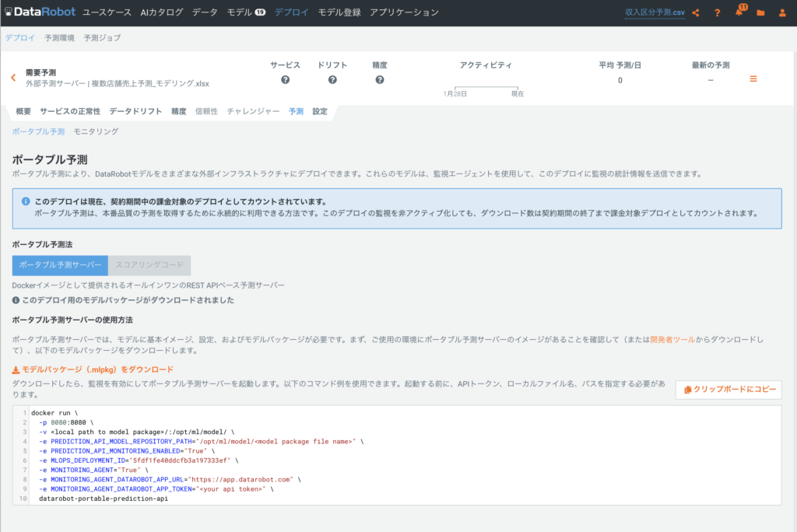Open ユースケース in the top navigation

pyautogui.click(x=107, y=12)
